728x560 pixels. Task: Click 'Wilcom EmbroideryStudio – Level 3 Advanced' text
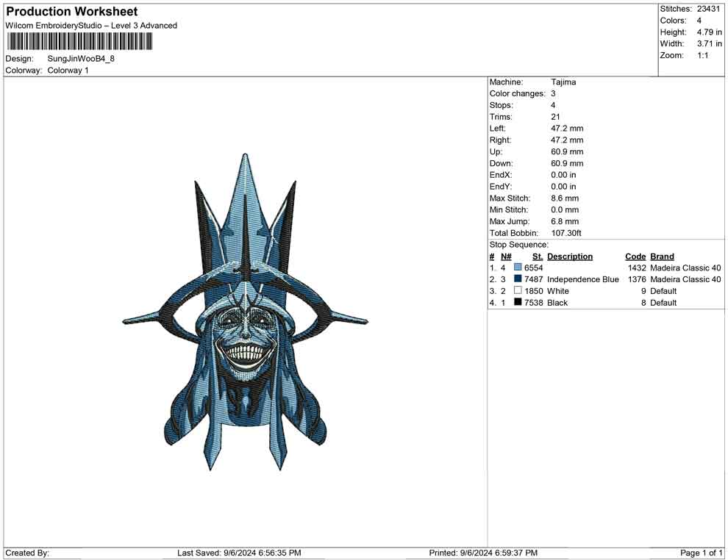tap(91, 26)
